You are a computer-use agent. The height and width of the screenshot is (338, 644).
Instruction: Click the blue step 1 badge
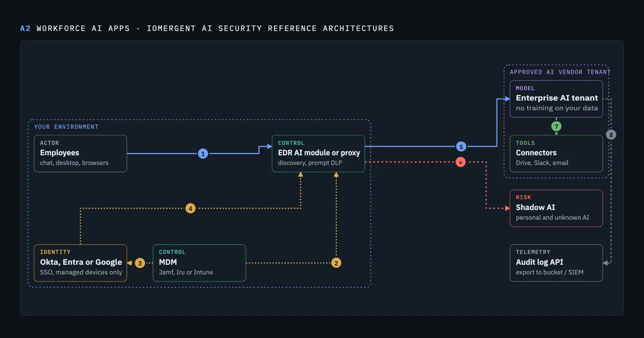[x=203, y=153]
